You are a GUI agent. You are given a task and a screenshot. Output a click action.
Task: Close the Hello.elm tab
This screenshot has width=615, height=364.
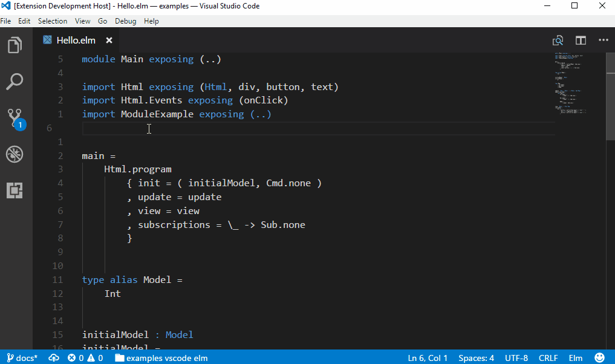[x=109, y=40]
